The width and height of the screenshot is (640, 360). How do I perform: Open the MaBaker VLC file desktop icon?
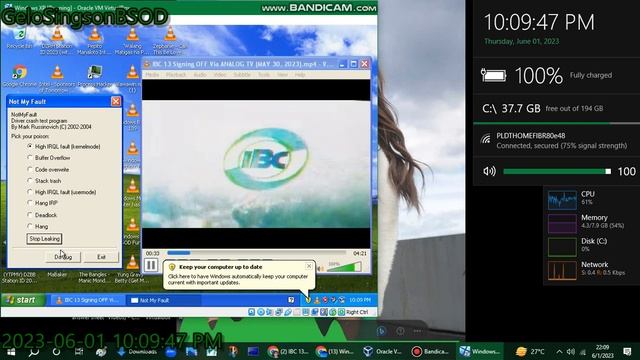(x=57, y=275)
